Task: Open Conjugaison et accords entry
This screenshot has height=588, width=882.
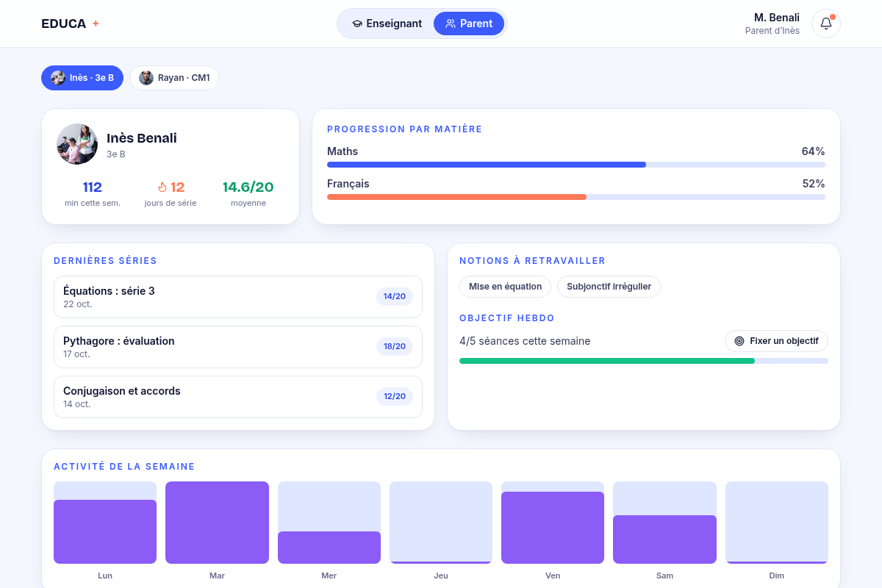Action: [x=238, y=397]
